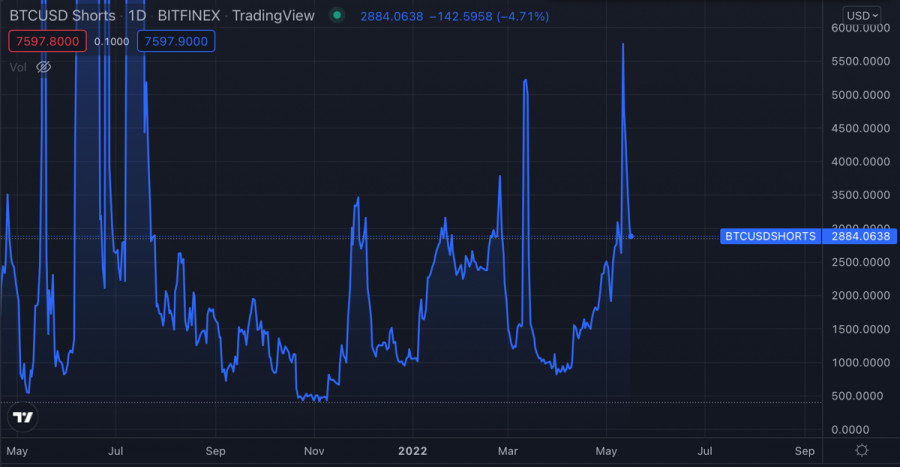Click the 2884.0638 current price tag on axis
The height and width of the screenshot is (467, 900).
coord(860,236)
